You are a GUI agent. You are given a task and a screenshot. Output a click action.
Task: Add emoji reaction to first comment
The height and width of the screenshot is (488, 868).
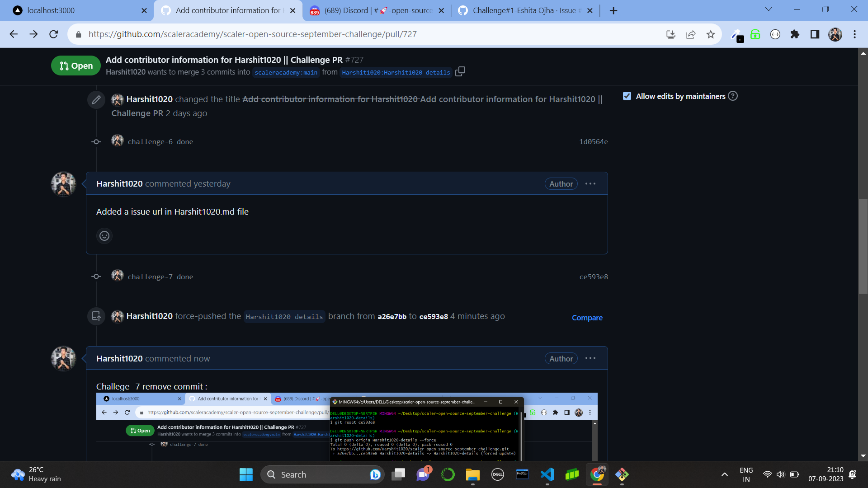coord(104,236)
